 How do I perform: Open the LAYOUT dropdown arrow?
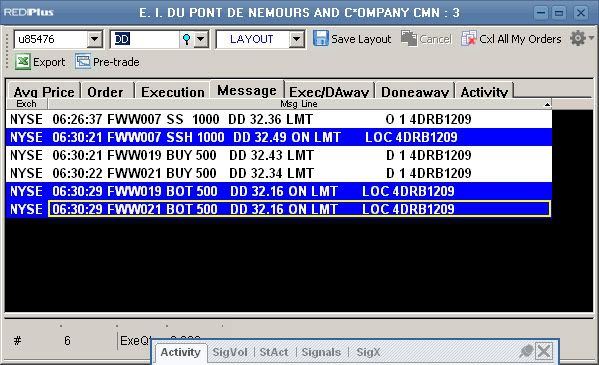point(296,39)
